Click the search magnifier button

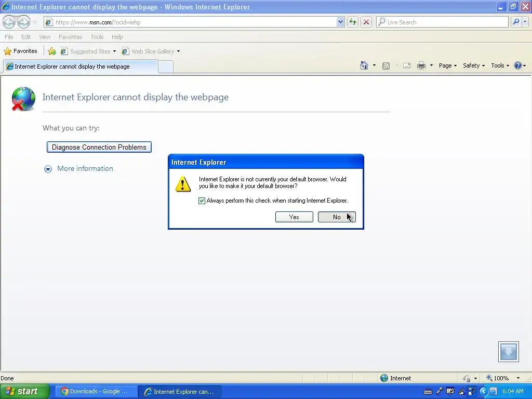(516, 22)
